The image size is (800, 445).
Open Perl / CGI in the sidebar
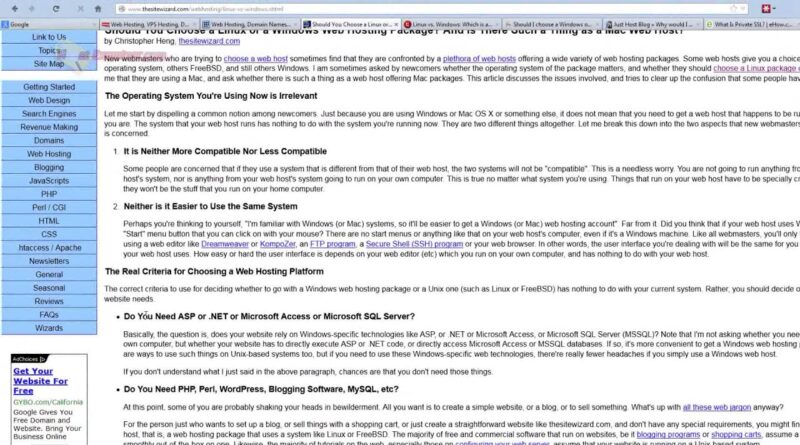(x=49, y=207)
